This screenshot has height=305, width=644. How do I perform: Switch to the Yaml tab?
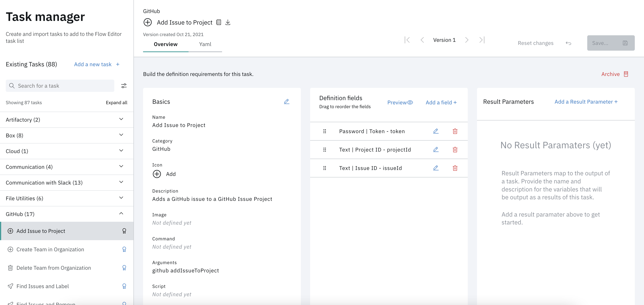click(205, 44)
